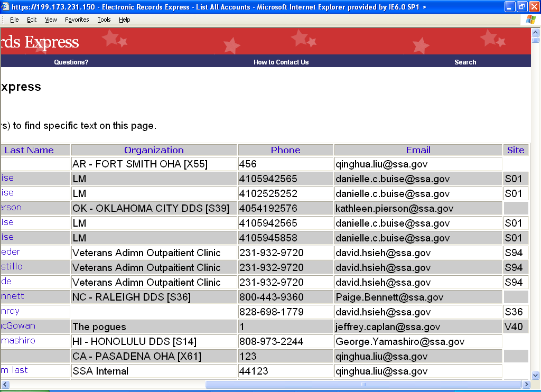This screenshot has height=392, width=541.
Task: Click the Internet Explorer page icon in title bar
Action: pos(5,7)
